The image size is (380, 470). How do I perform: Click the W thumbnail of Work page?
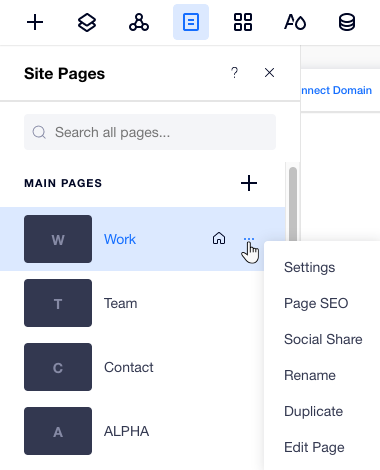[58, 239]
